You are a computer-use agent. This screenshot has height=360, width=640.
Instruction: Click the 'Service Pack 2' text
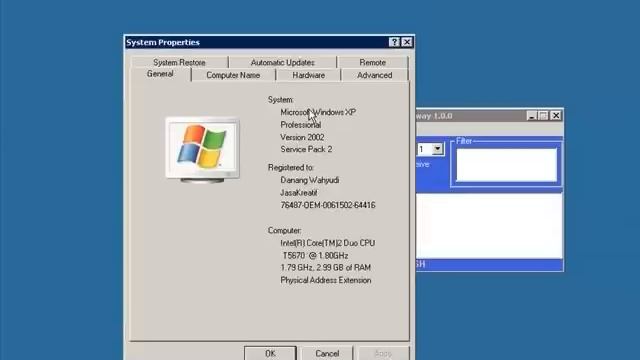point(306,149)
